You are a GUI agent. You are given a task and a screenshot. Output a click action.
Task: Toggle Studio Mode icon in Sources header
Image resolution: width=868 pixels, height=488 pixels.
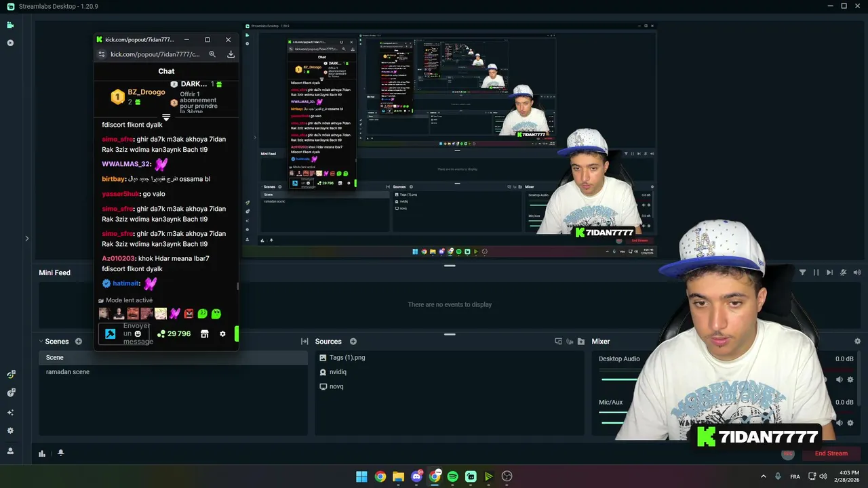[558, 342]
